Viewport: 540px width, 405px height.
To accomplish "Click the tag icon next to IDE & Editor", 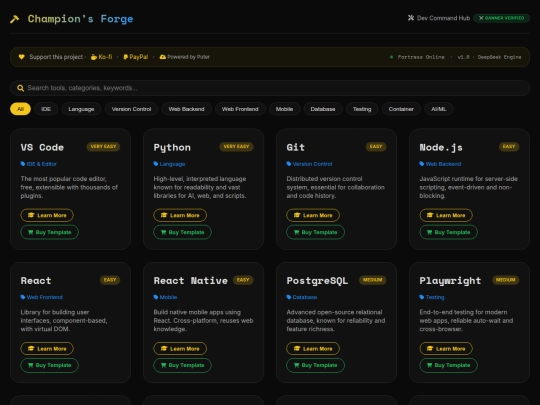I will 23,164.
